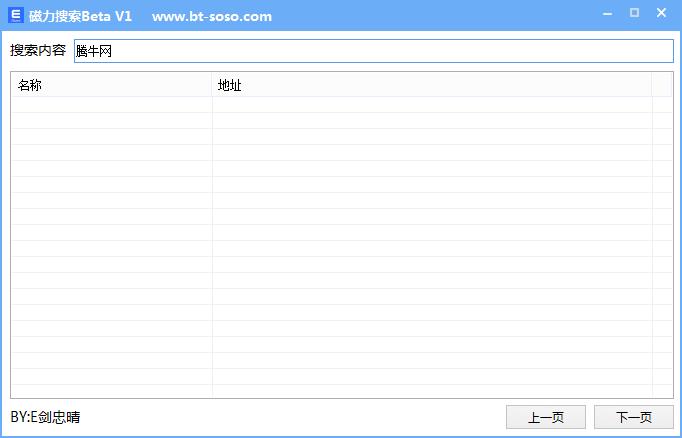Click divider right of 地址 column header
Image resolution: width=682 pixels, height=438 pixels.
click(x=652, y=85)
